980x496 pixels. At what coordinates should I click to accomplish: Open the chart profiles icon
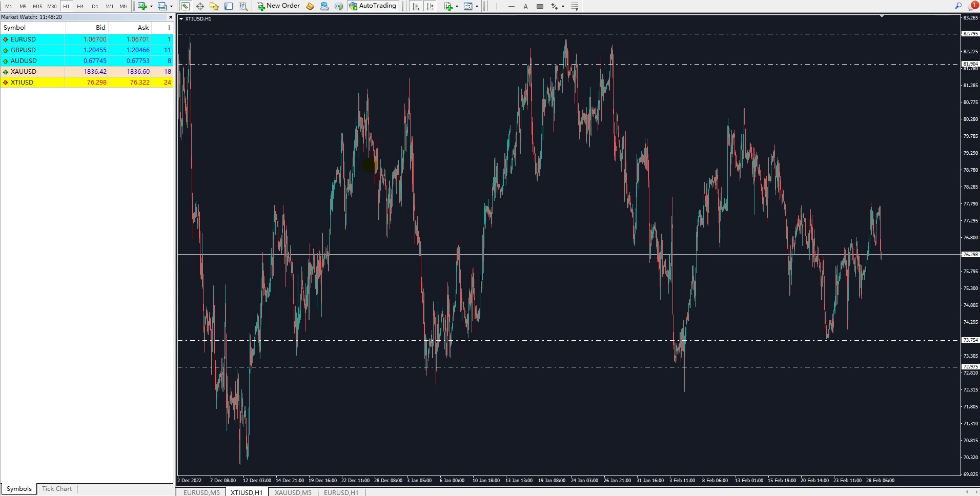coord(162,6)
